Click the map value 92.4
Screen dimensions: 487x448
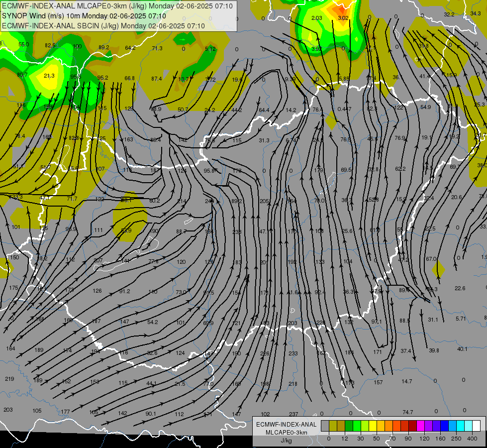pos(320,292)
